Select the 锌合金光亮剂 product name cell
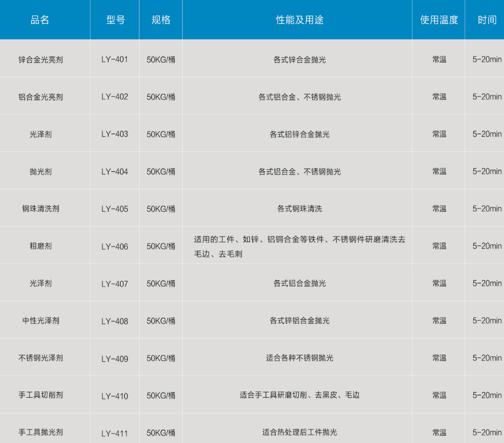 [x=40, y=59]
